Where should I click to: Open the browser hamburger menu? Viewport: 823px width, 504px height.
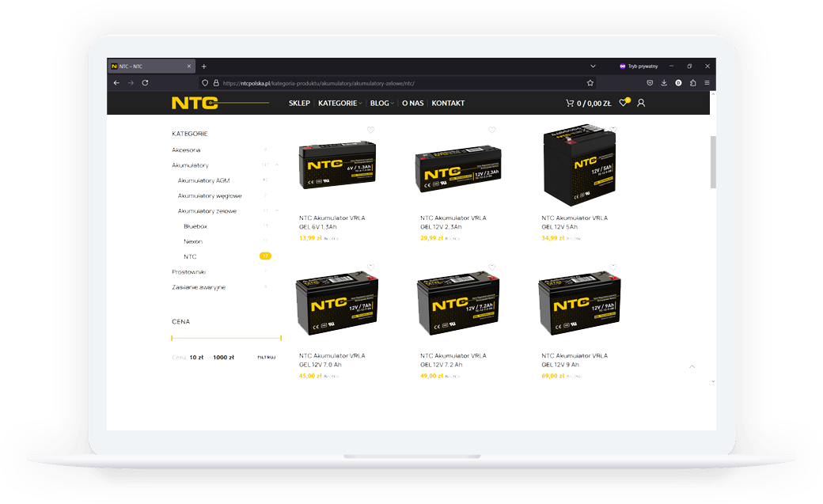(707, 83)
